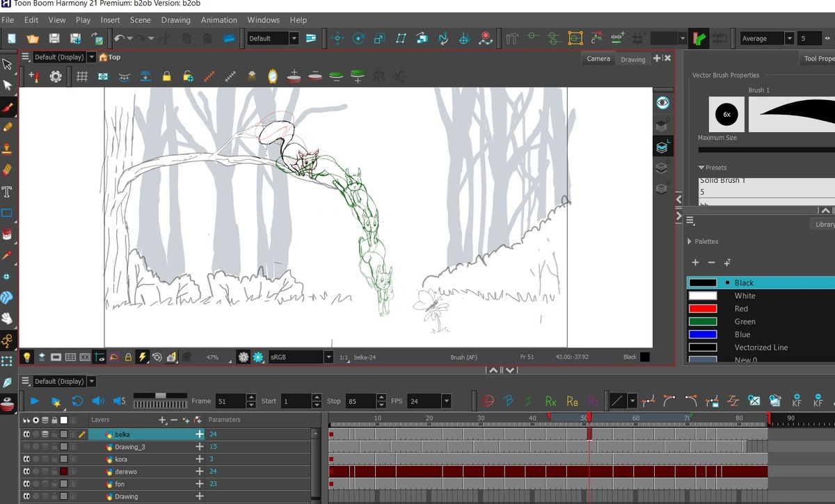Click the Frame number field
This screenshot has width=835, height=504.
[x=230, y=401]
